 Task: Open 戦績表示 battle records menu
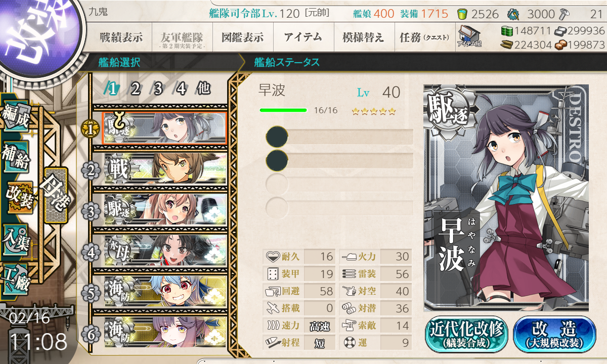click(x=121, y=37)
